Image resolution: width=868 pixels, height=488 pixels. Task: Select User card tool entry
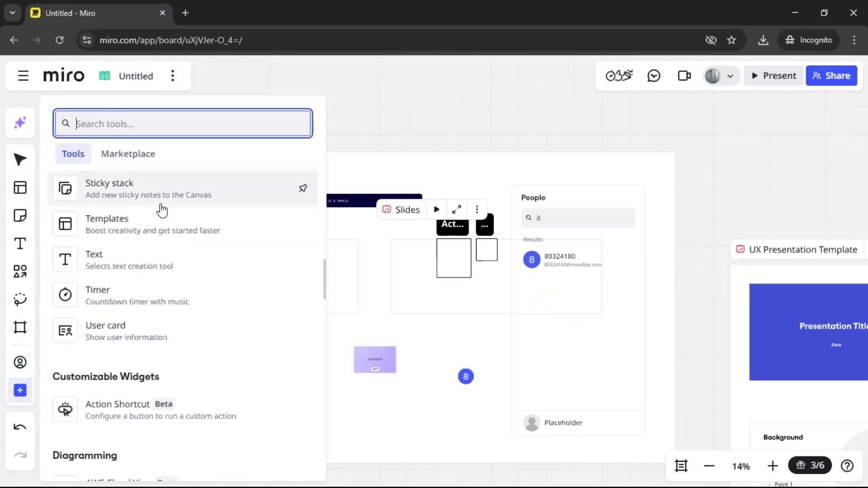click(183, 331)
